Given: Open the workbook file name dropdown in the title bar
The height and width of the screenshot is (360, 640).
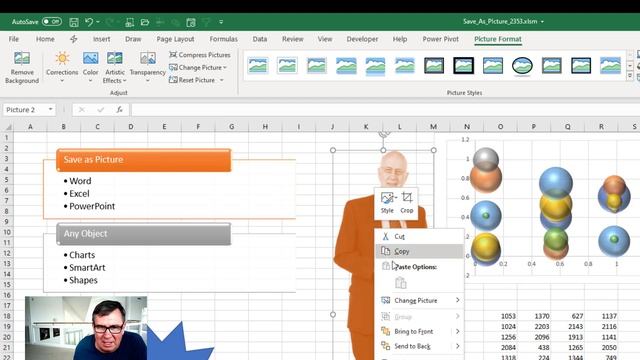Looking at the screenshot, I should tap(542, 22).
